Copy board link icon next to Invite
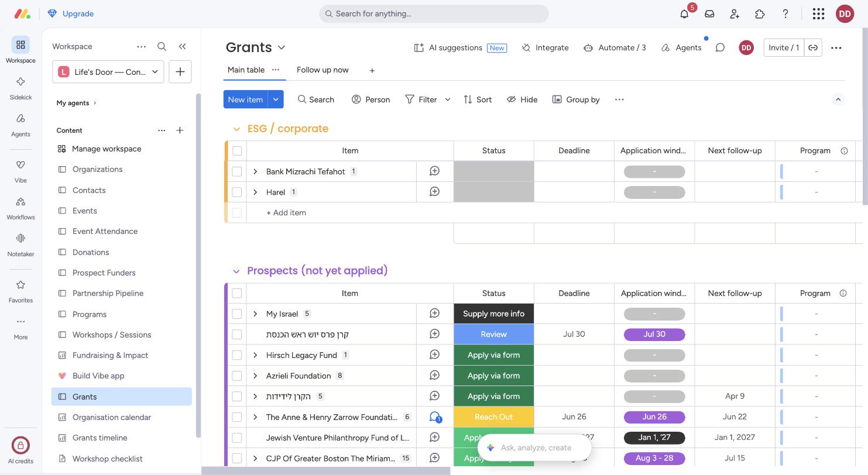 click(x=813, y=47)
